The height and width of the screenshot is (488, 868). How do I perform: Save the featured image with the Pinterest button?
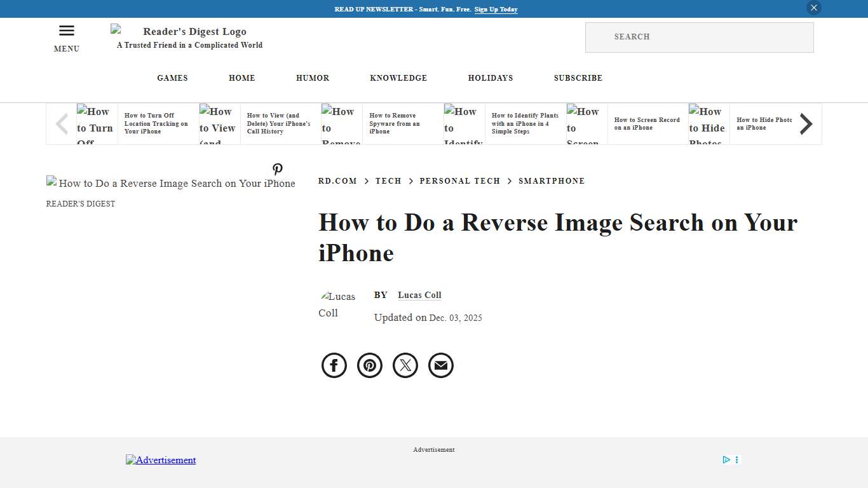click(x=278, y=170)
